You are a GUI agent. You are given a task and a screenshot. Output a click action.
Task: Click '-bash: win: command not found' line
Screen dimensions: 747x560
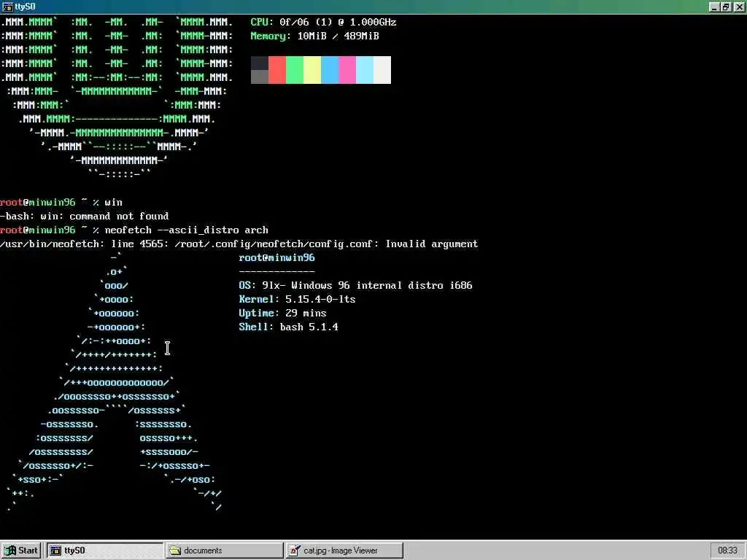coord(85,216)
